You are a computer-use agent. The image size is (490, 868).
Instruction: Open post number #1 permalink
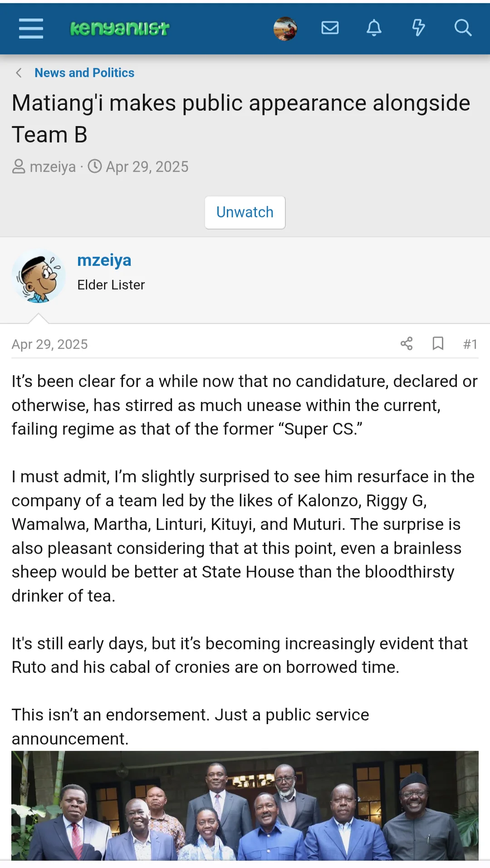pos(470,344)
